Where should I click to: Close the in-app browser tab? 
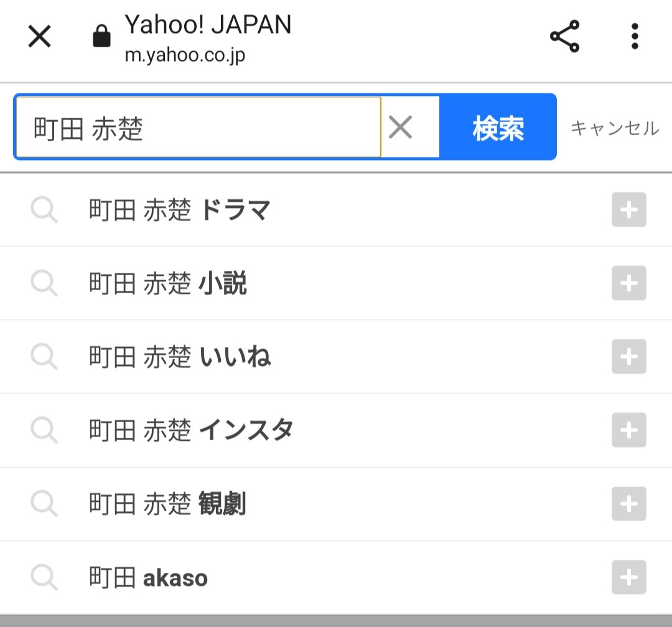[39, 36]
